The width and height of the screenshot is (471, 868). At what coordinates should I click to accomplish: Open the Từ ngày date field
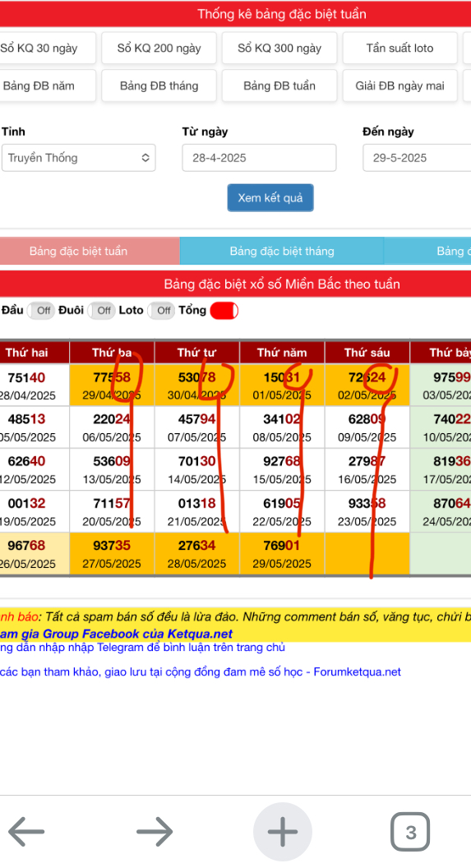click(x=259, y=158)
